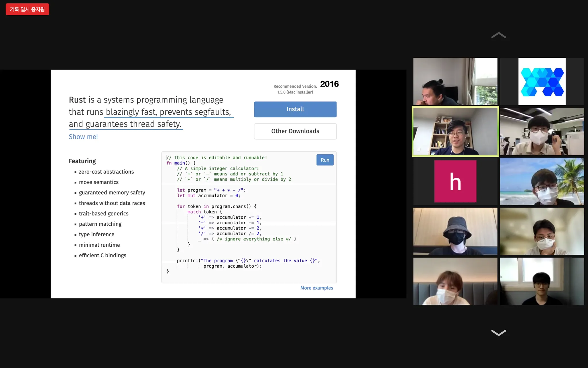Click the 'guarantees thread safety' underlined text
Viewport: 588px width, 368px height.
point(133,124)
